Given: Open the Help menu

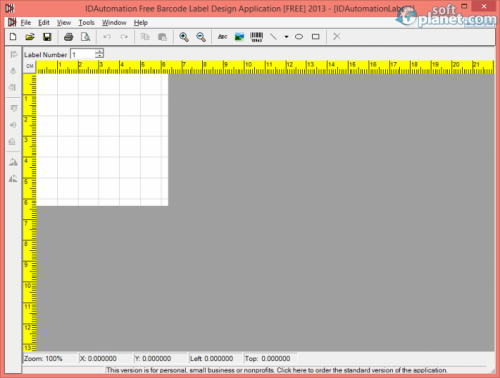Looking at the screenshot, I should click(141, 23).
